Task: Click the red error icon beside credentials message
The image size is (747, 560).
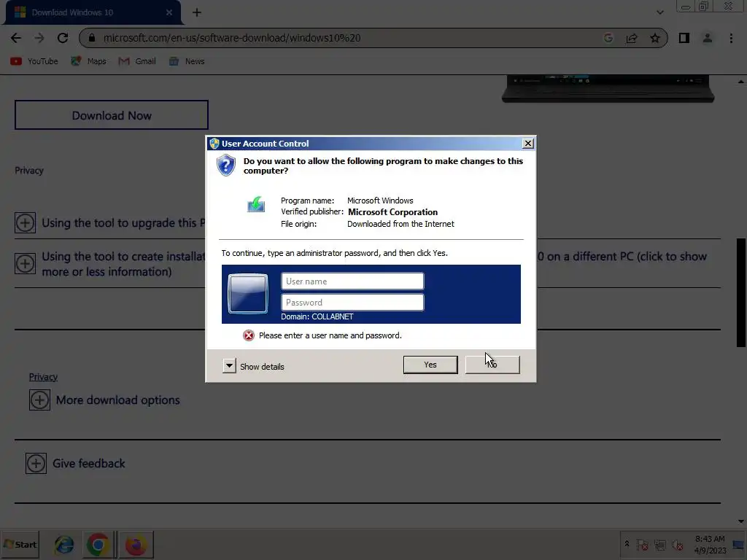Action: point(249,335)
